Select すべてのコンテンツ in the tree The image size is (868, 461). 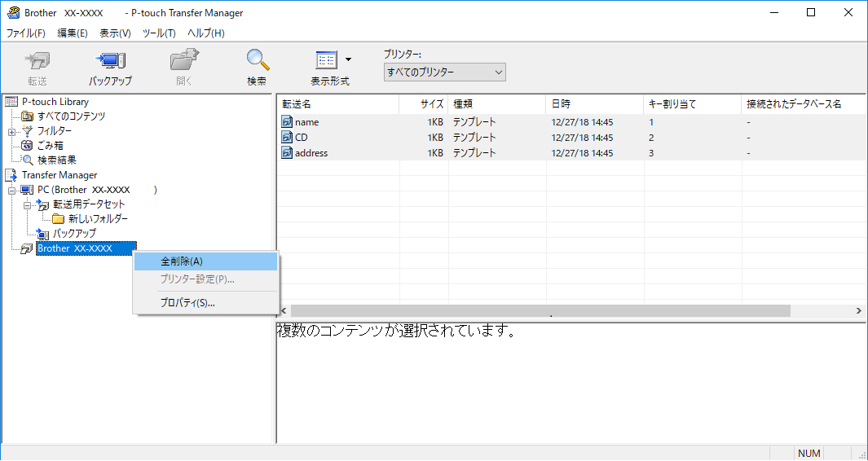coord(72,116)
